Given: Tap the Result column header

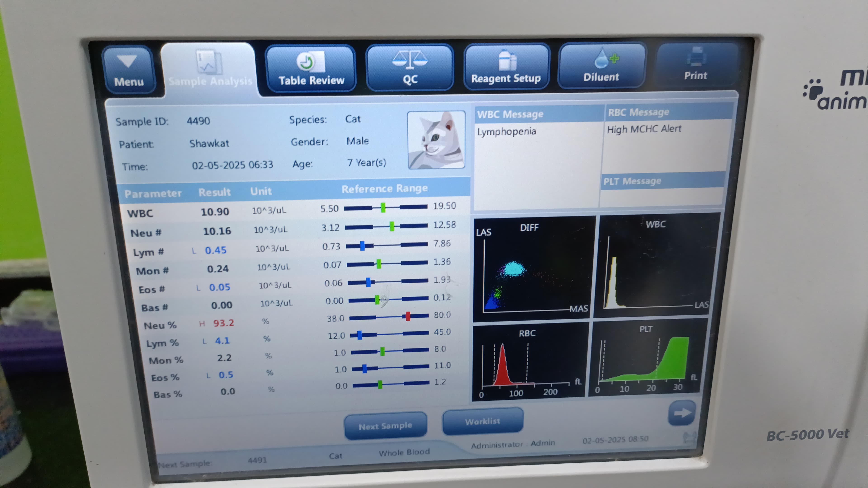Looking at the screenshot, I should pos(215,192).
